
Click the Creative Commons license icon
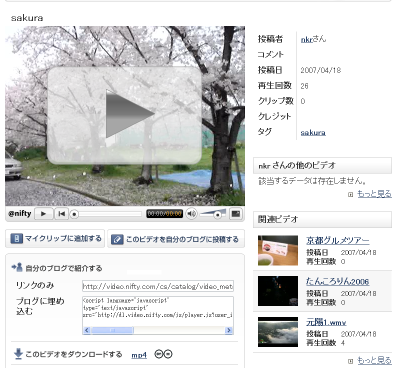pos(163,354)
